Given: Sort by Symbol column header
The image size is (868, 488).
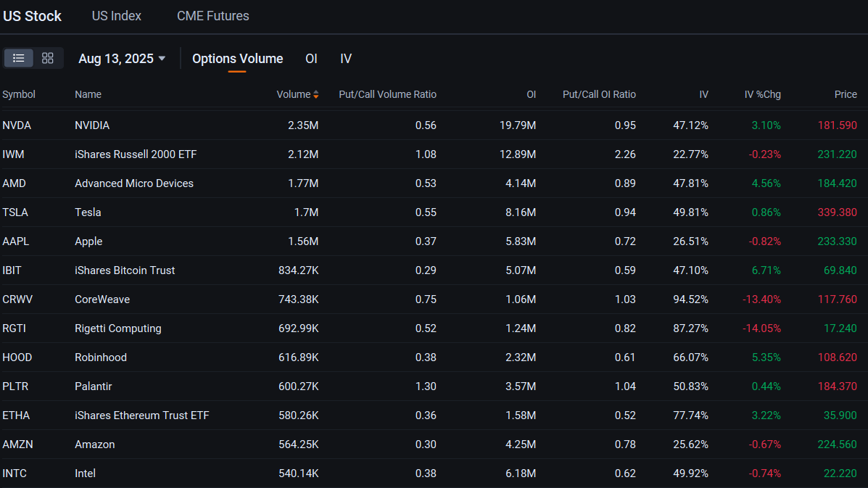Looking at the screenshot, I should [x=19, y=94].
